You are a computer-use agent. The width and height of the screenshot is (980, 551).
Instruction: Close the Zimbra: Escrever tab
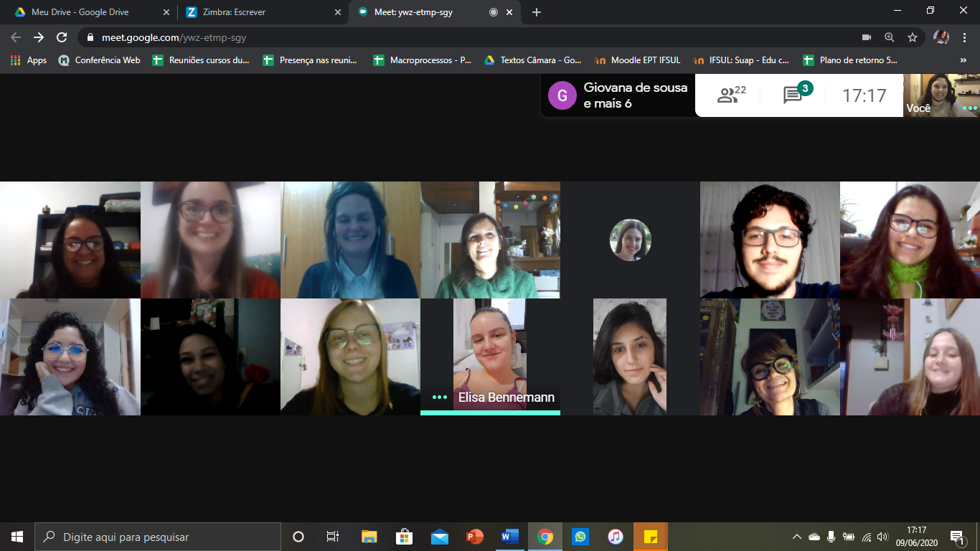tap(338, 12)
